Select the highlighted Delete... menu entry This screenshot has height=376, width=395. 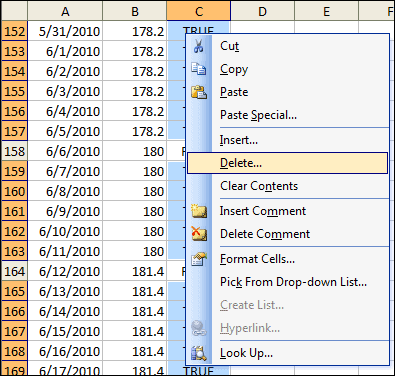[x=287, y=163]
